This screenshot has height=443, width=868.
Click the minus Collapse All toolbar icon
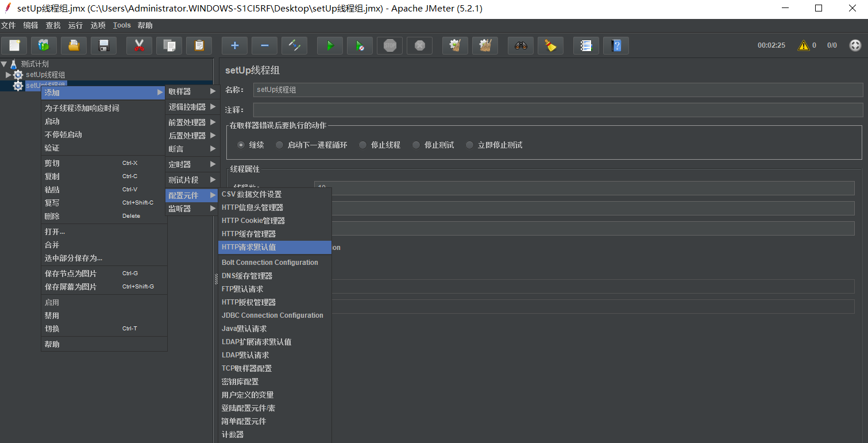point(264,46)
